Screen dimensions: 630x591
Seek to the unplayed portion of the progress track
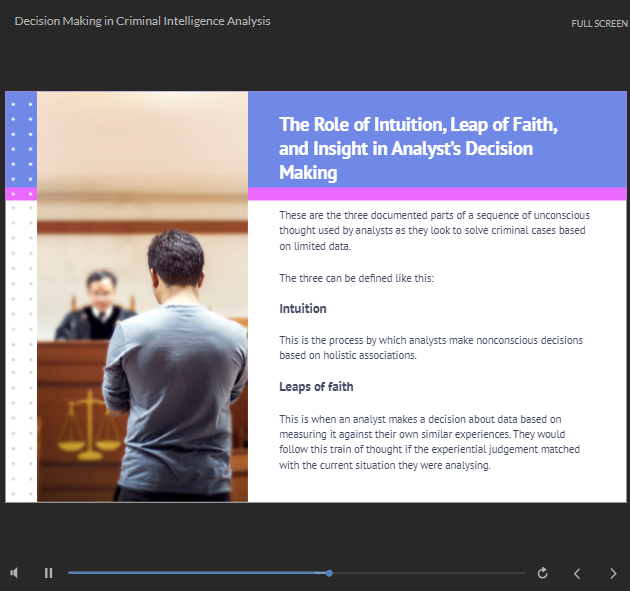pyautogui.click(x=430, y=573)
